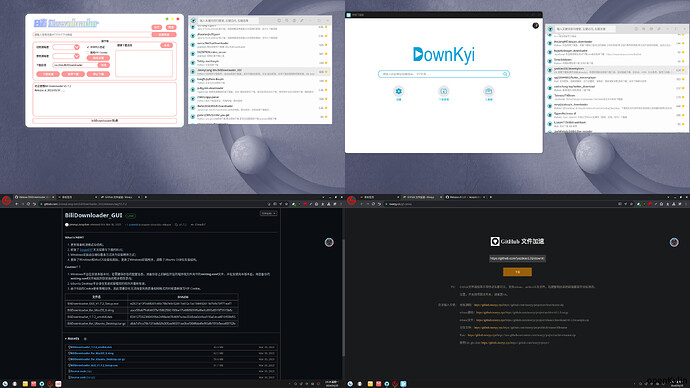This screenshot has height=388, width=690.
Task: Expand the second pink quality dropdown arrow
Action: point(77,56)
